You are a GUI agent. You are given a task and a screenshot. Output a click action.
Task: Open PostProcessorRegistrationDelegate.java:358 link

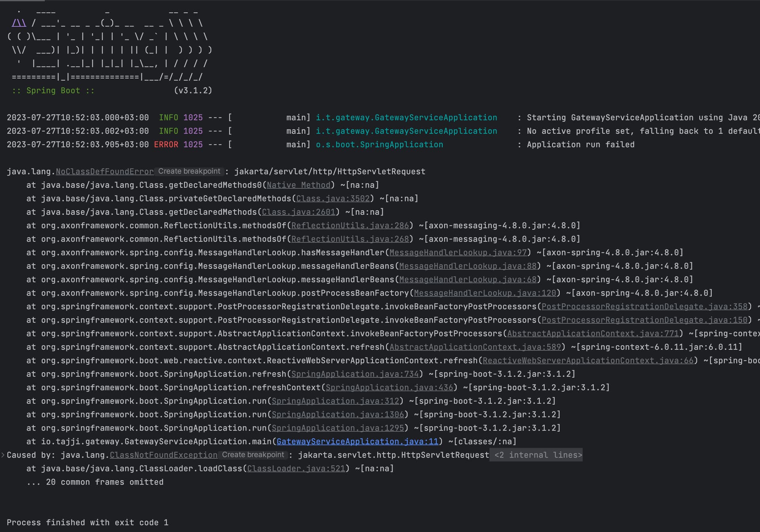pyautogui.click(x=644, y=307)
